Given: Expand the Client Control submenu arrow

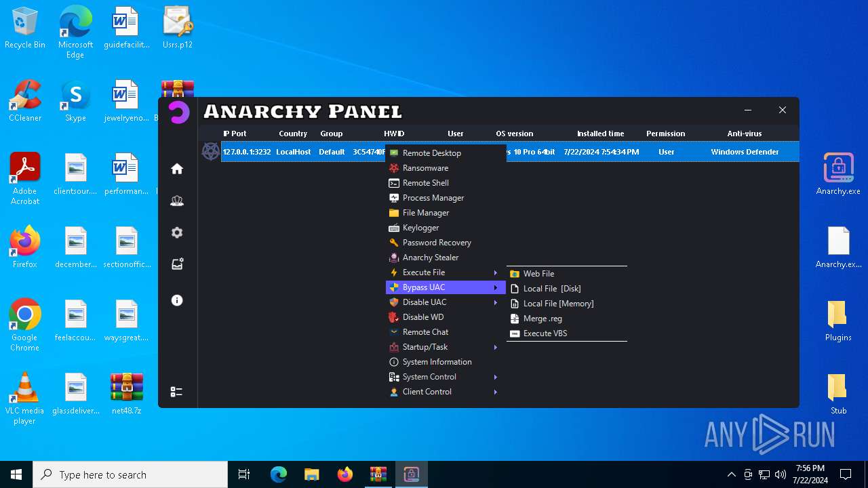Looking at the screenshot, I should [496, 392].
